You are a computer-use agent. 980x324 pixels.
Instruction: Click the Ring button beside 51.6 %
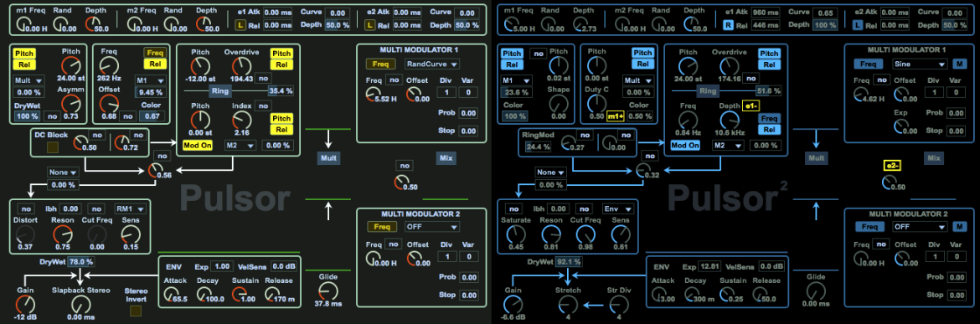tap(708, 91)
